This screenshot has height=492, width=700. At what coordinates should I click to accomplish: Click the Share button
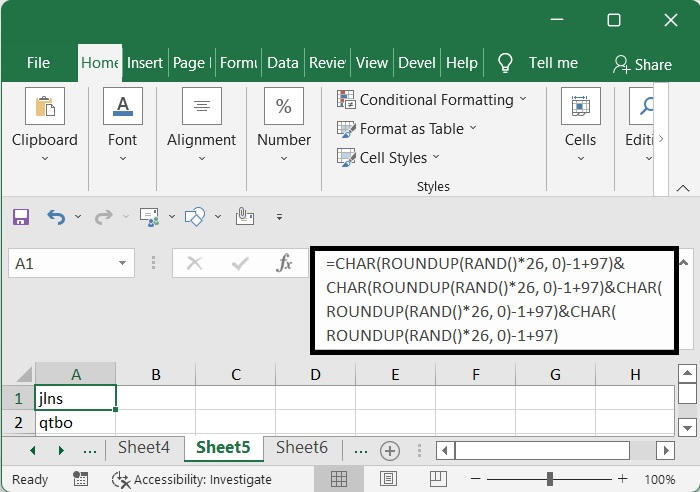click(642, 64)
